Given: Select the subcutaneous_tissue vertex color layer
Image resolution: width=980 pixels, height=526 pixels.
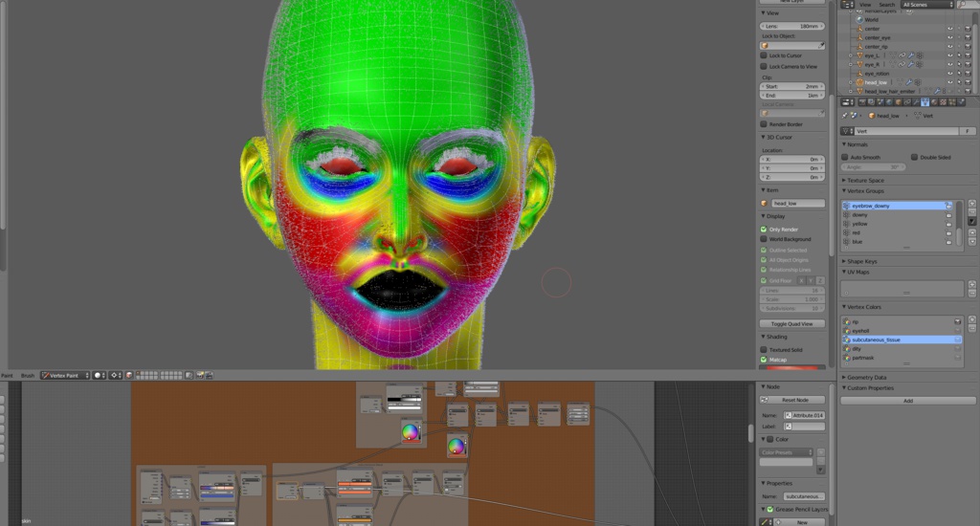Looking at the screenshot, I should click(x=903, y=340).
